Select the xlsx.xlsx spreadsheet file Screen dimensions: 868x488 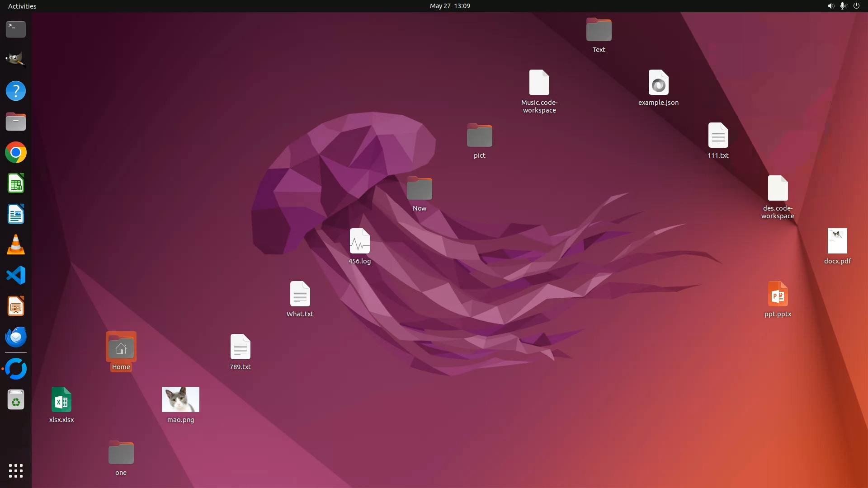[61, 400]
